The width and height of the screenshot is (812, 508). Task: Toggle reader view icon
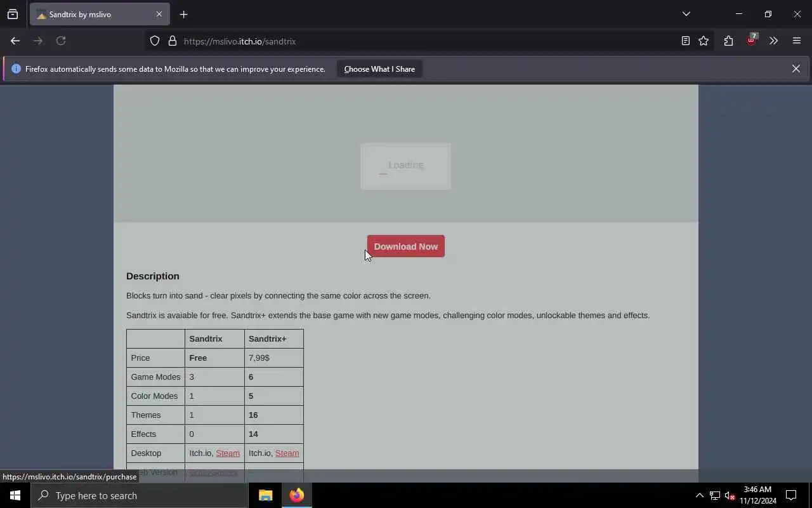coord(685,41)
